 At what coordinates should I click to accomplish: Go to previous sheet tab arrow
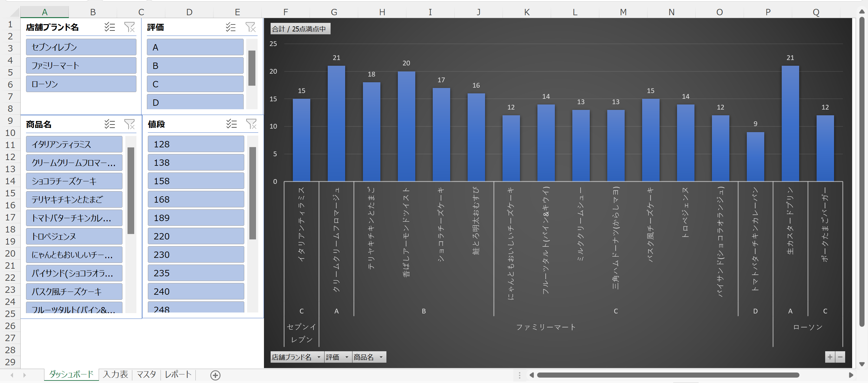click(x=12, y=375)
